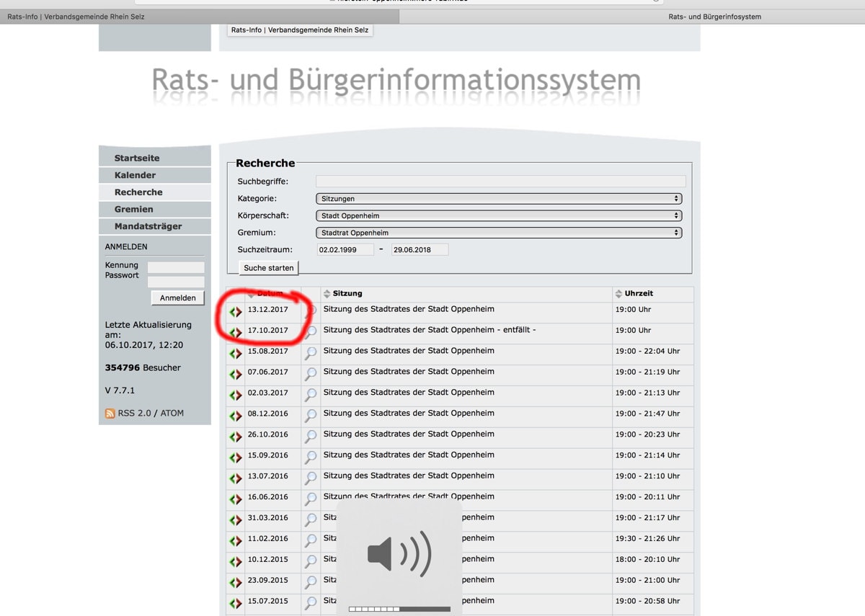Sort table by Sitzung column arrows
This screenshot has height=616, width=865.
coord(327,294)
